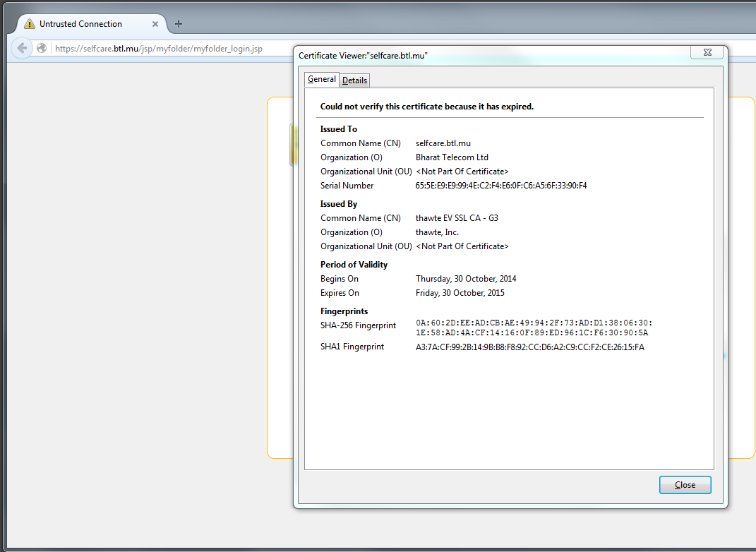Click the common name selfcare.btl.mu

(443, 143)
